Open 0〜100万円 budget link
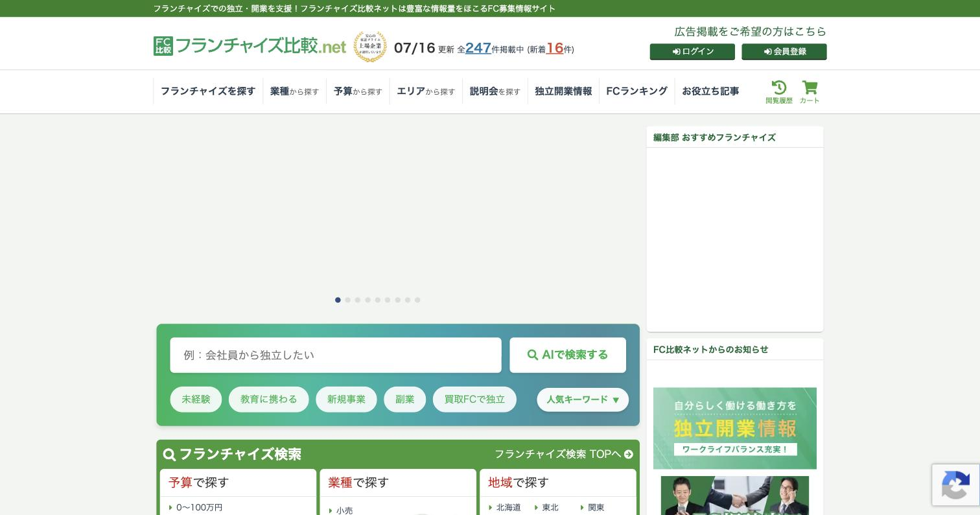This screenshot has width=980, height=515. point(199,507)
